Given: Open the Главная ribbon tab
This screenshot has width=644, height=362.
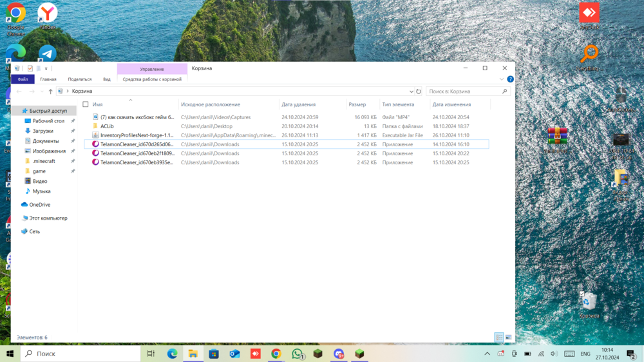Looking at the screenshot, I should [x=48, y=79].
